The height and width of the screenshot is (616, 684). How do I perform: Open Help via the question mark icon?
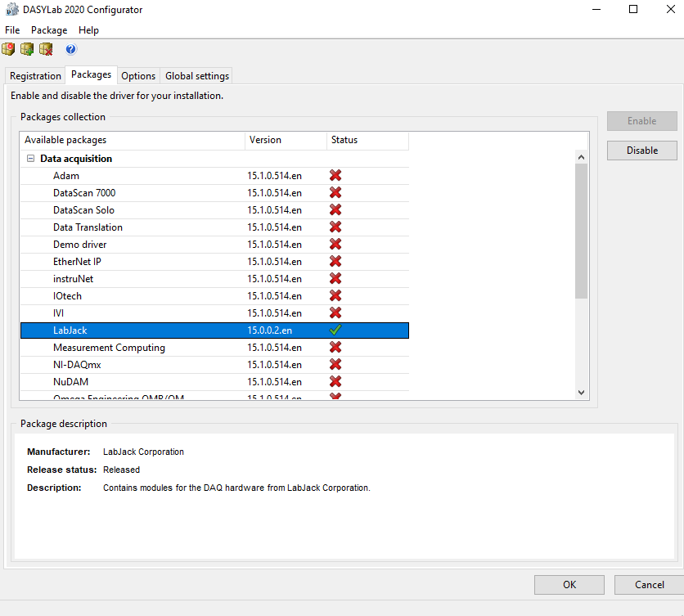[71, 49]
